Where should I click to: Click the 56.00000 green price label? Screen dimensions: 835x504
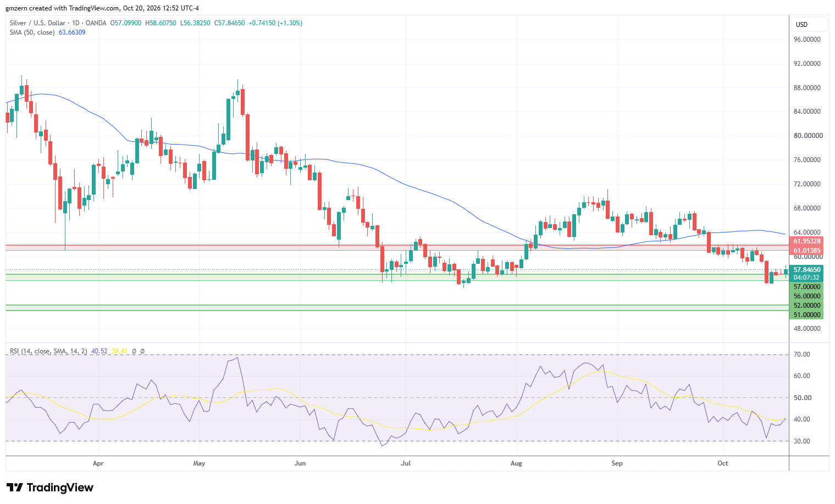(x=806, y=296)
